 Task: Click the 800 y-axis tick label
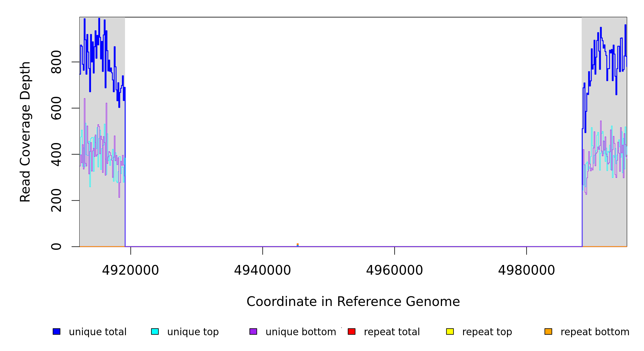pyautogui.click(x=56, y=62)
